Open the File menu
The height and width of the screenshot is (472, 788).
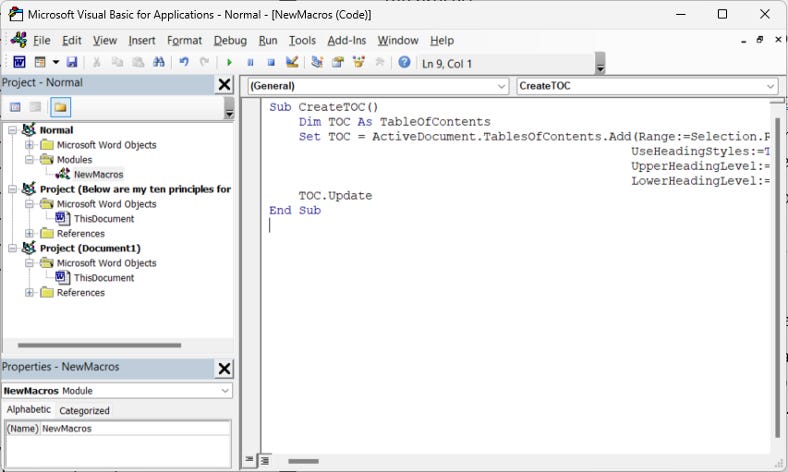42,40
